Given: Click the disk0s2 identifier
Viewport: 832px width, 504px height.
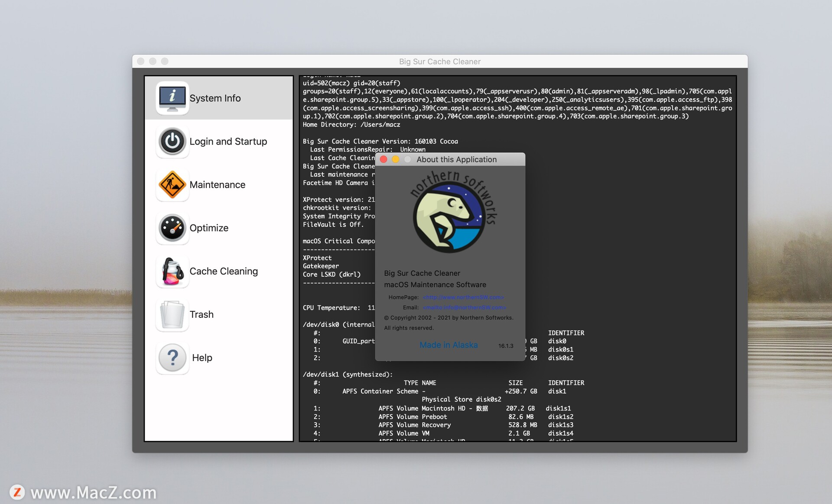Looking at the screenshot, I should tap(561, 358).
